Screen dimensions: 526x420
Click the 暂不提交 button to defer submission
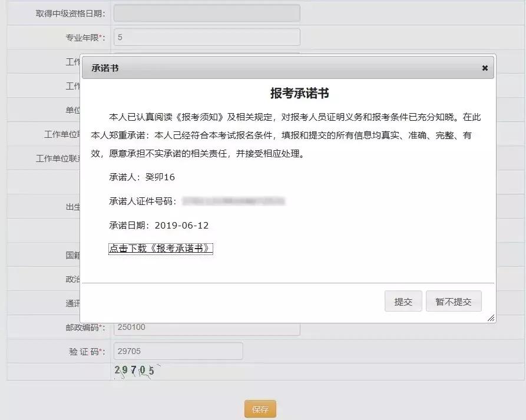pos(454,301)
